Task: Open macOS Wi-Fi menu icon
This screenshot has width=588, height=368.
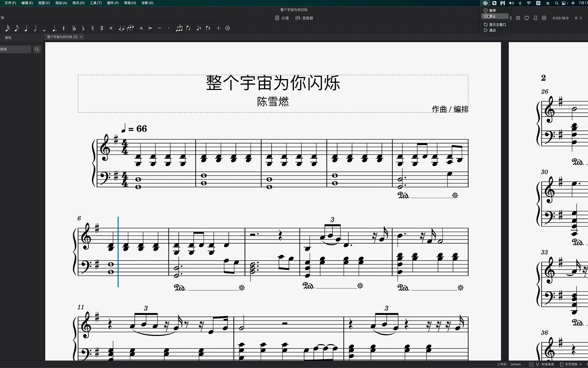Action: click(x=529, y=3)
